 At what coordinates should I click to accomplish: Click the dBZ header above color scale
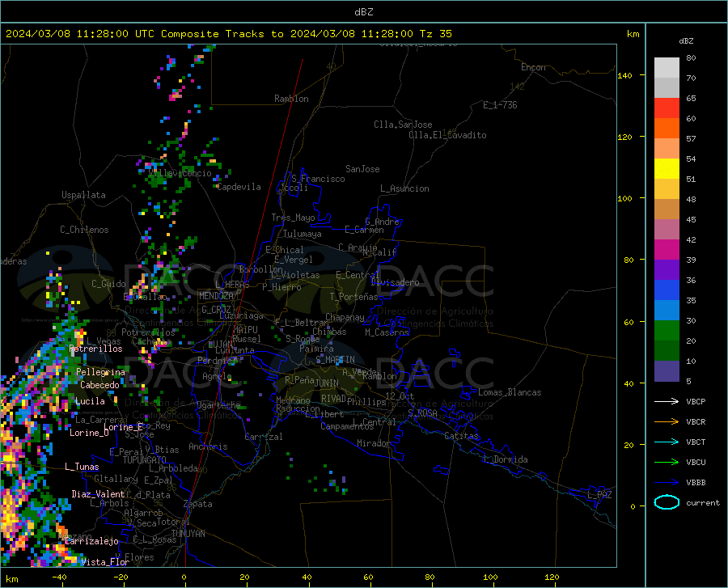click(686, 40)
